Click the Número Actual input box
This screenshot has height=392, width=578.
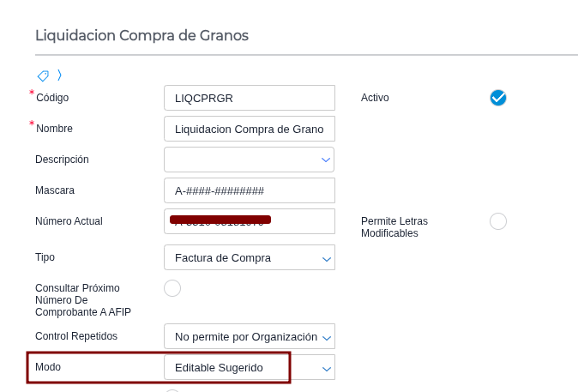(250, 221)
